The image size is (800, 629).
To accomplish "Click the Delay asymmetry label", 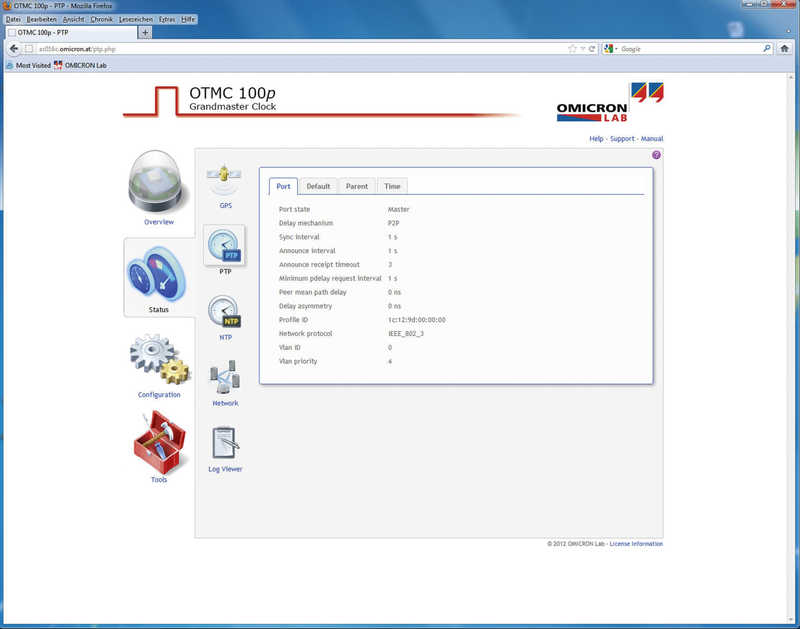I will pyautogui.click(x=305, y=306).
